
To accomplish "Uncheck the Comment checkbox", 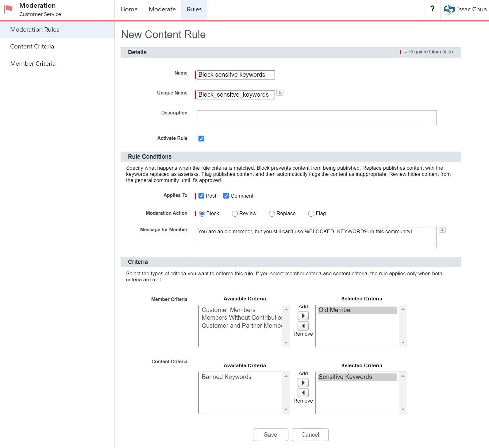I will coord(226,195).
